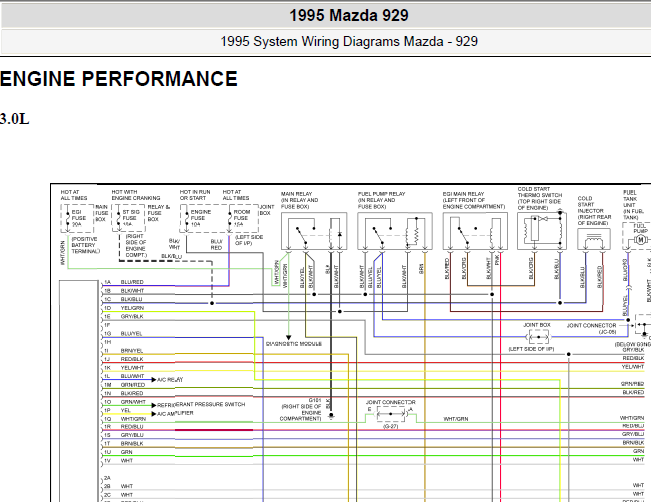This screenshot has width=651, height=502.
Task: Click pin '1V WHT' label
Action: [118, 460]
